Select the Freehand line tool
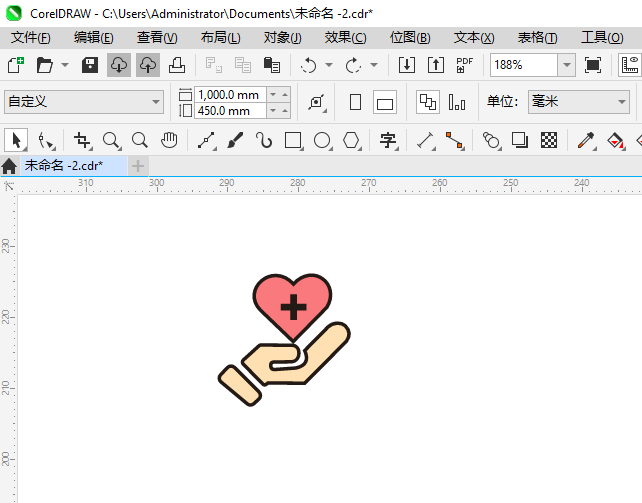Image resolution: width=642 pixels, height=503 pixels. tap(207, 140)
